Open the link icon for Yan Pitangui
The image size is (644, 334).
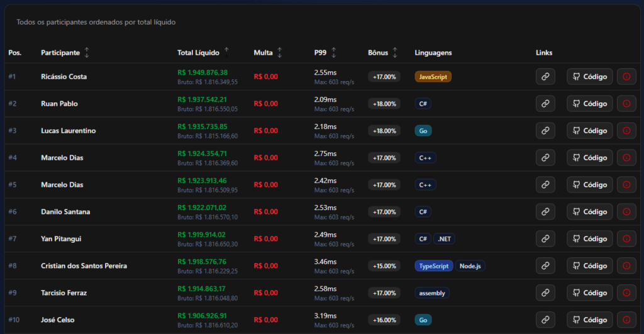pyautogui.click(x=545, y=238)
